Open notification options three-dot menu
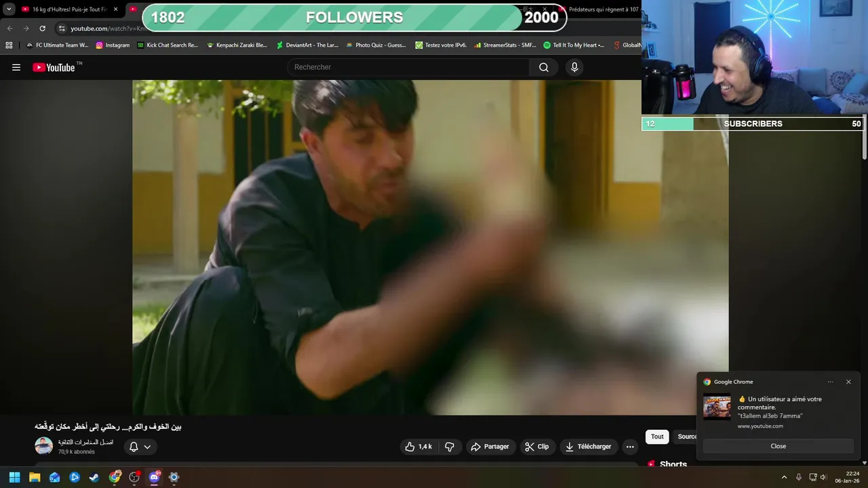This screenshot has height=488, width=868. click(830, 382)
